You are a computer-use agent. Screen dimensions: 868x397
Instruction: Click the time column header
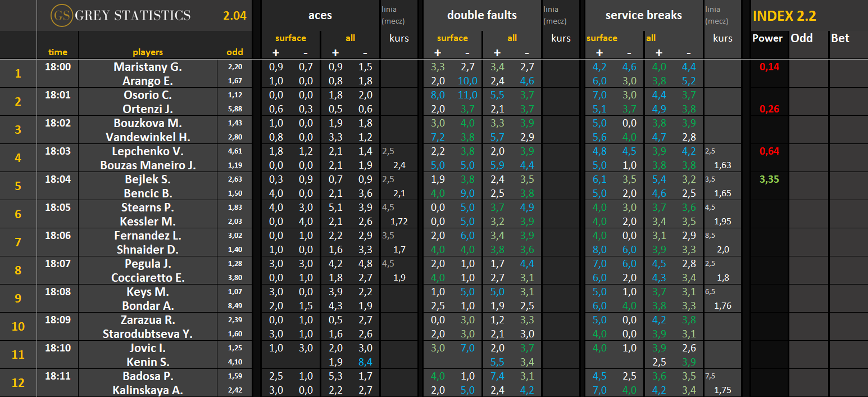57,52
